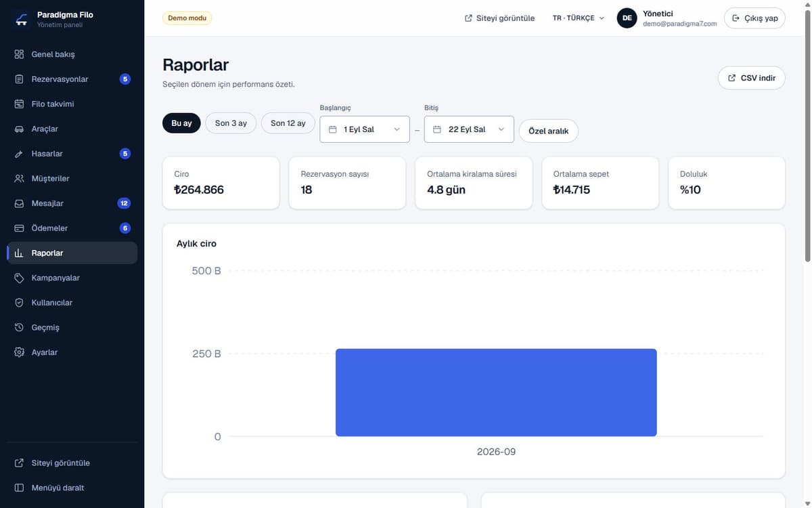Viewport: 812px width, 508px height.
Task: Navigate to Müşteriler in the sidebar
Action: pyautogui.click(x=72, y=179)
